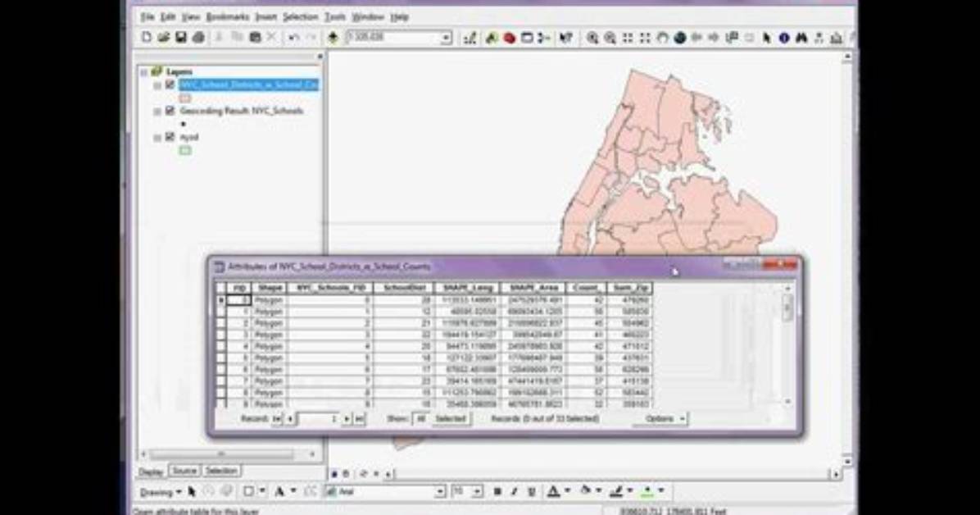Click the Find binoculars icon

click(x=801, y=39)
